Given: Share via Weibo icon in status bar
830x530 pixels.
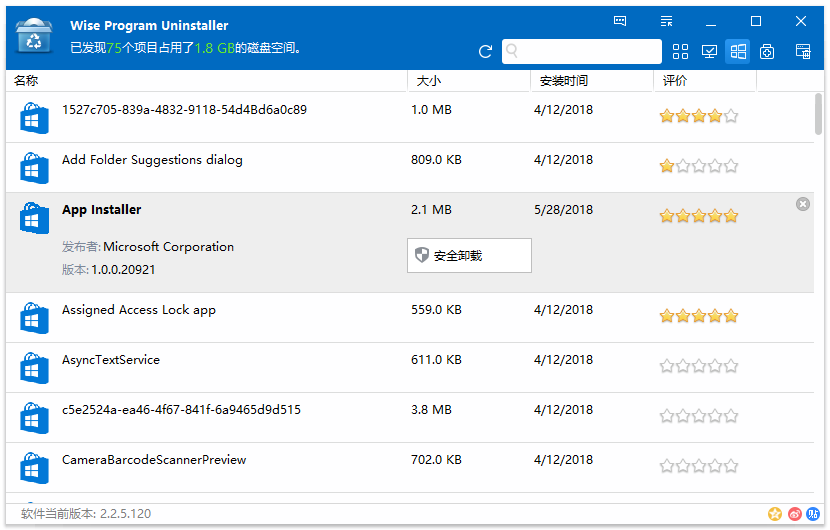Looking at the screenshot, I should tap(795, 514).
